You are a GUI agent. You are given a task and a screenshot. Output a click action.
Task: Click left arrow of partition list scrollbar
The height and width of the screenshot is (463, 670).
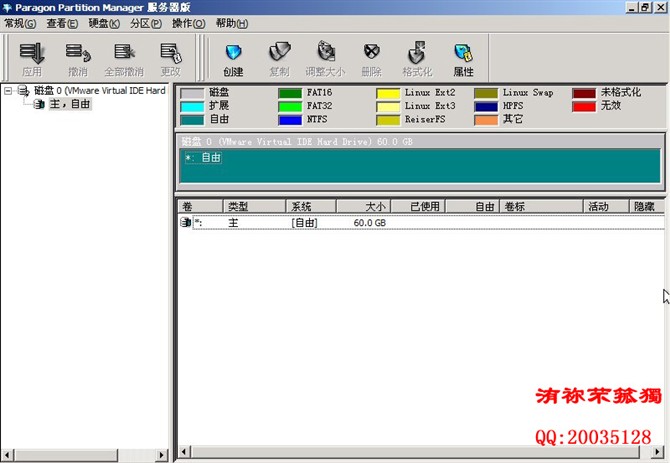click(184, 451)
